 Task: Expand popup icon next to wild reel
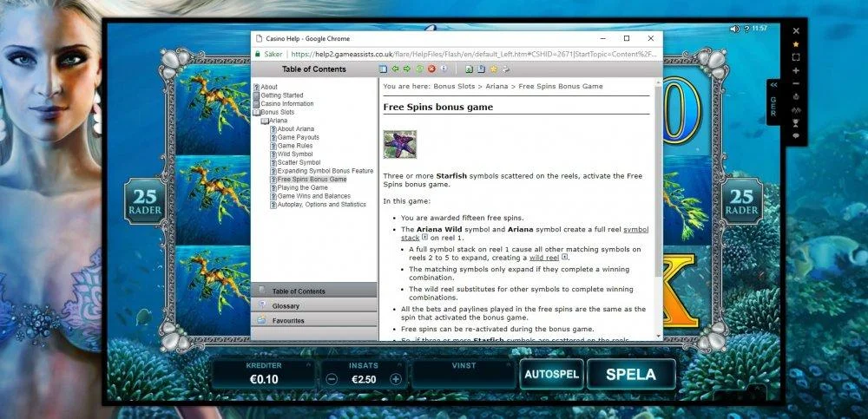click(565, 257)
